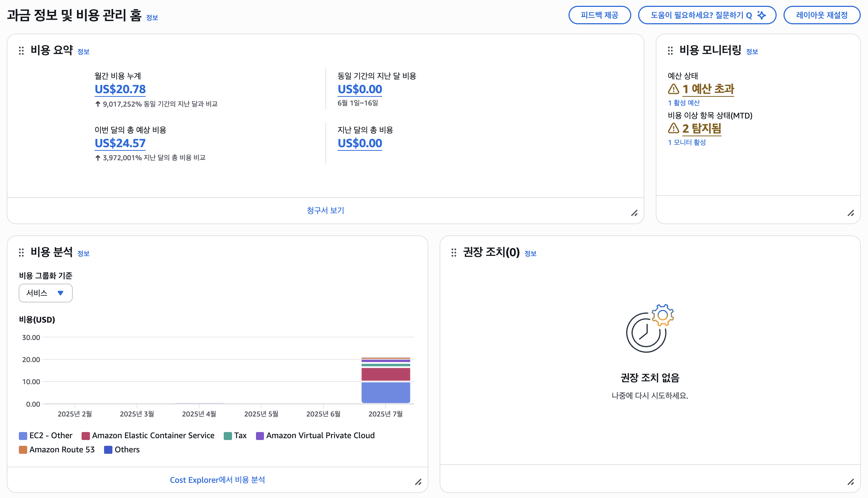
Task: Click the 피드백 제공 button
Action: 599,15
